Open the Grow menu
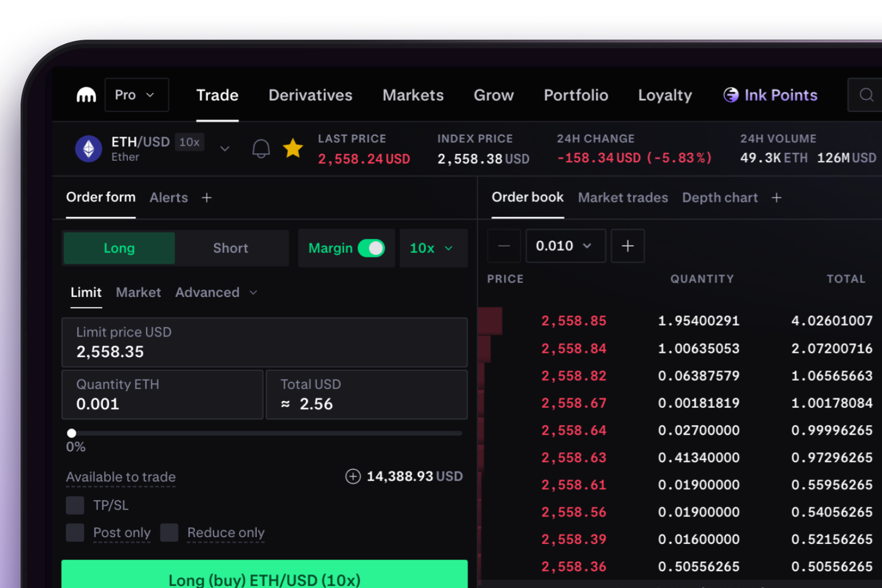882x588 pixels. [494, 95]
